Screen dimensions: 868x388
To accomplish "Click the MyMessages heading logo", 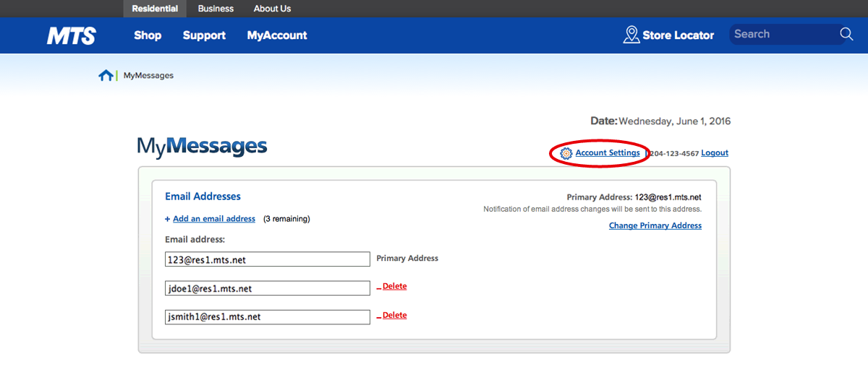I will 202,147.
